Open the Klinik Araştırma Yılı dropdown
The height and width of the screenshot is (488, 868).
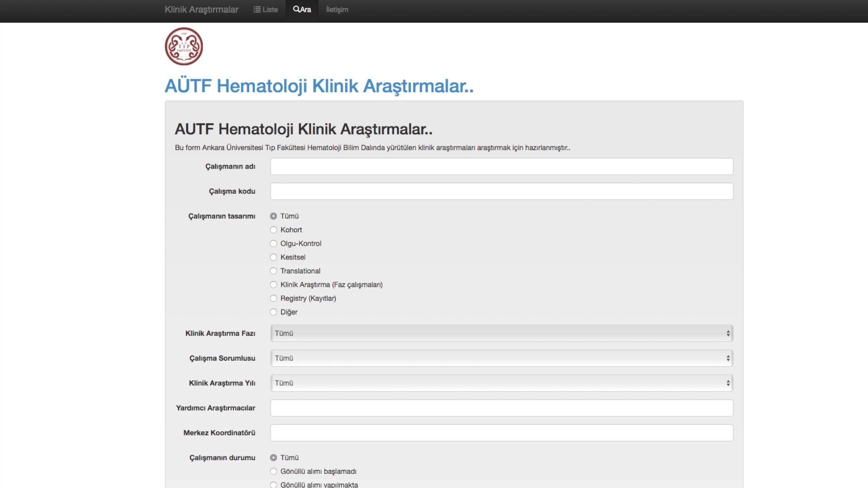[502, 383]
